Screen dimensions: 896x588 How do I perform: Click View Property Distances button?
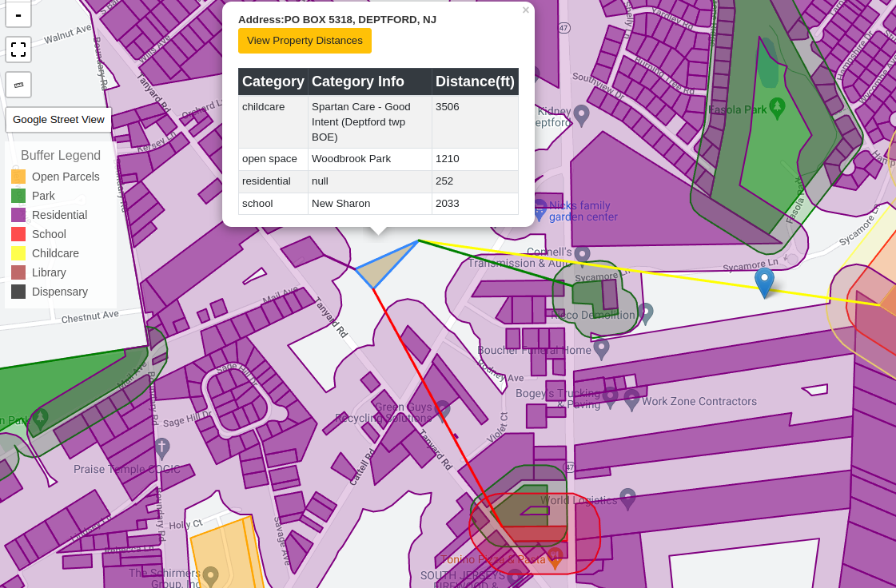click(305, 41)
